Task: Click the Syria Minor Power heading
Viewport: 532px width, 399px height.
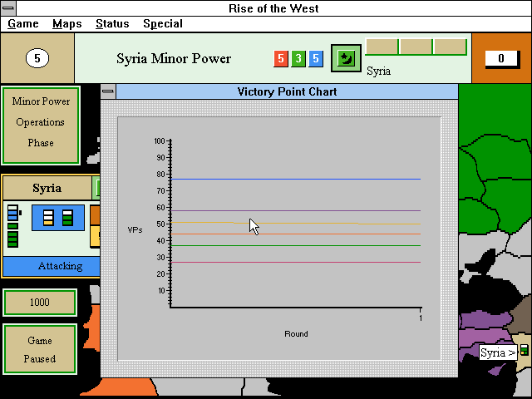Action: point(174,58)
